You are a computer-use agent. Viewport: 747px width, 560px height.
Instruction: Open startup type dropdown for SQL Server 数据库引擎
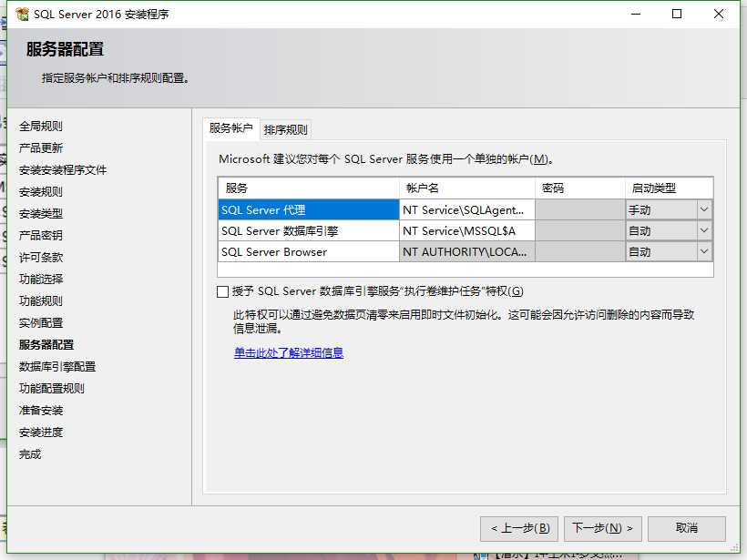[x=703, y=230]
